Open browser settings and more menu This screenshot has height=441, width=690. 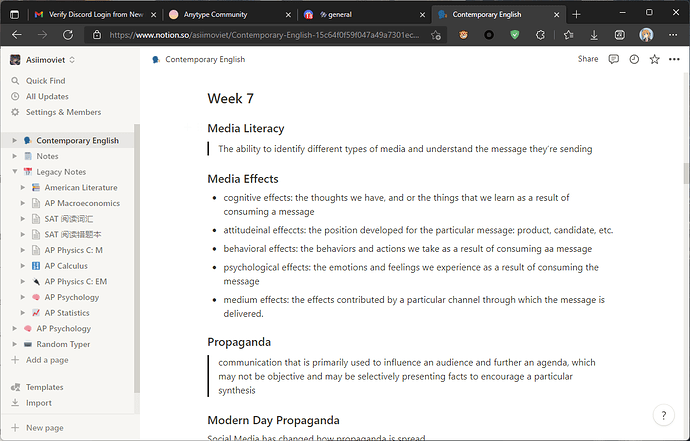(x=673, y=35)
